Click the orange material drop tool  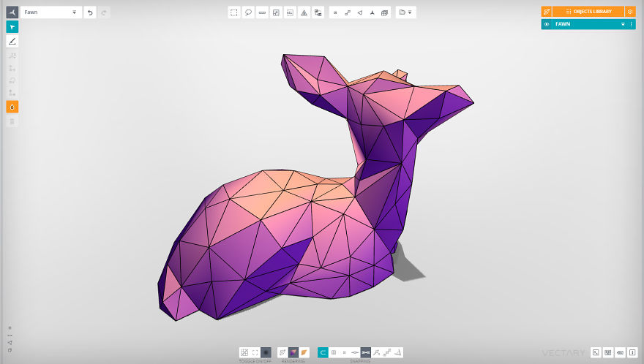(x=12, y=107)
